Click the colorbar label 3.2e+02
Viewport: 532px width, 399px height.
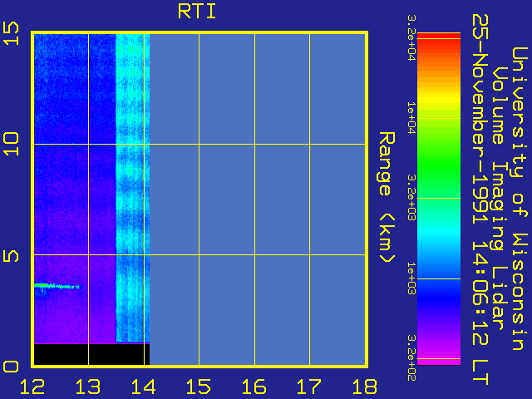411,358
